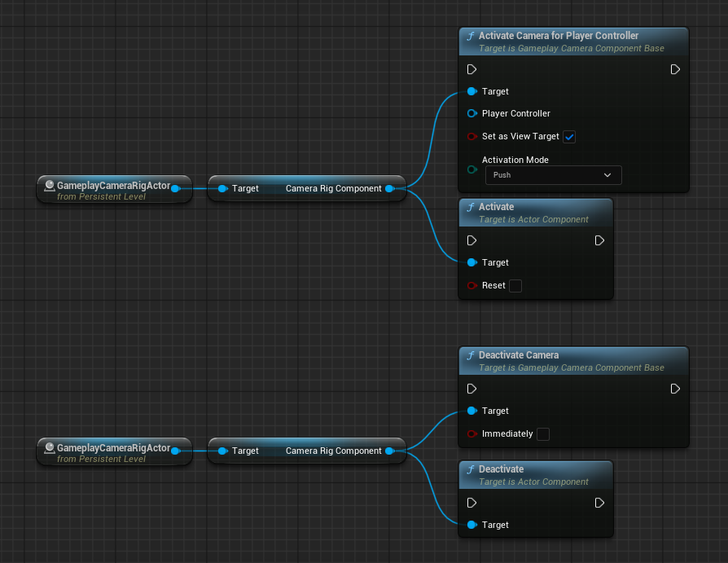Click 'Target is Gameplay Camera Component Base' on Activate Camera
Screen dimensions: 728x563
pyautogui.click(x=572, y=48)
